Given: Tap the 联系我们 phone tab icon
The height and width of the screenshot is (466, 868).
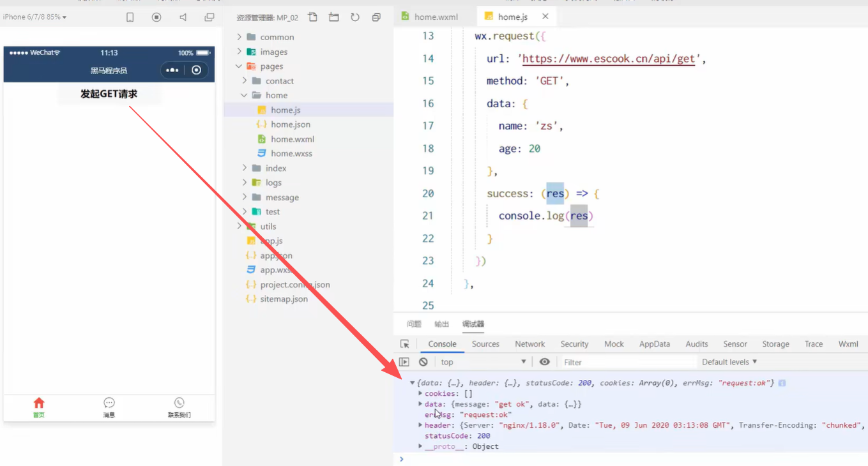Looking at the screenshot, I should (x=179, y=403).
